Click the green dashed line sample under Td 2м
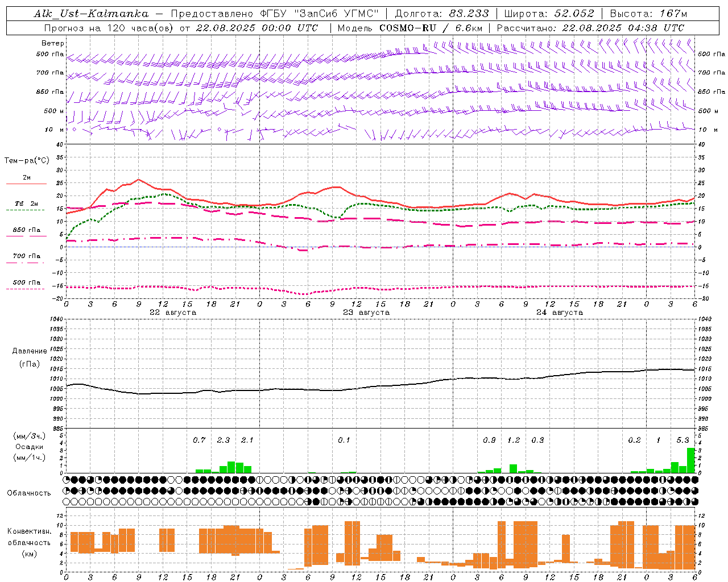 pos(26,210)
